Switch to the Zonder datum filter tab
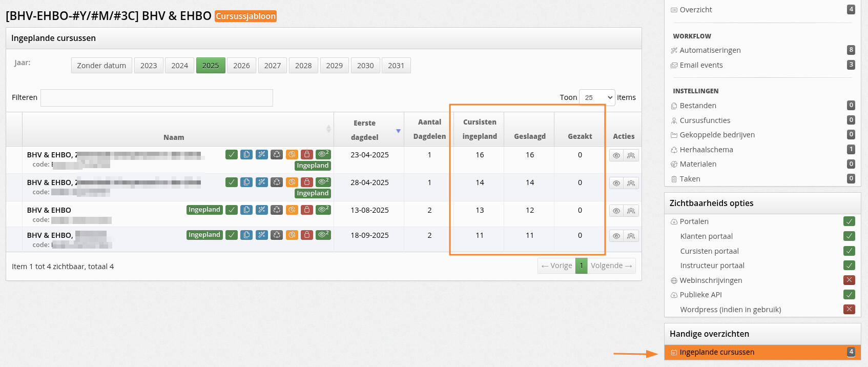Viewport: 868px width, 367px height. 101,66
